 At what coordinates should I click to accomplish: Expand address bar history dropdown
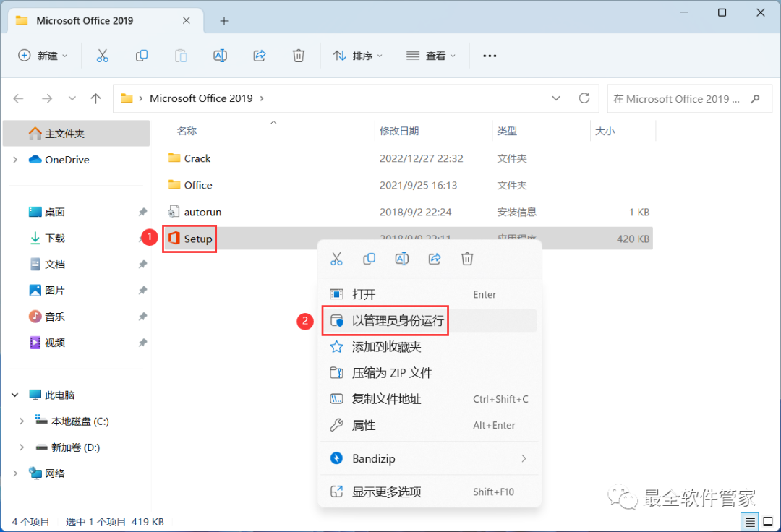point(556,98)
